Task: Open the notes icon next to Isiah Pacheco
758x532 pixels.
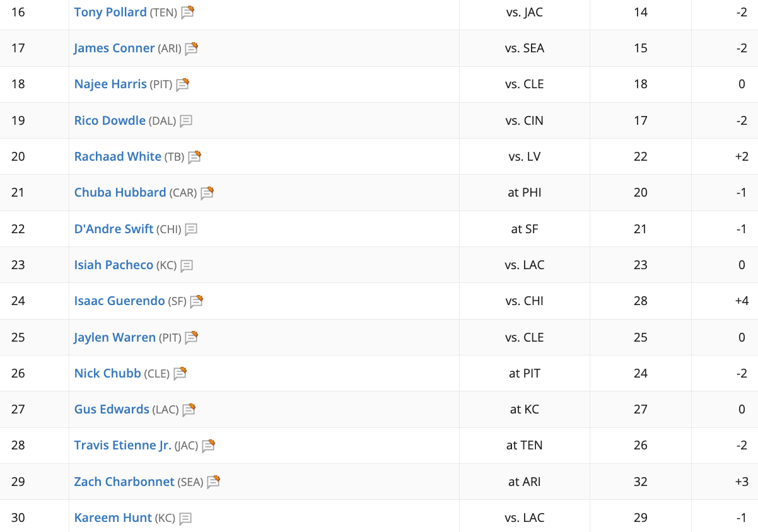Action: [187, 265]
